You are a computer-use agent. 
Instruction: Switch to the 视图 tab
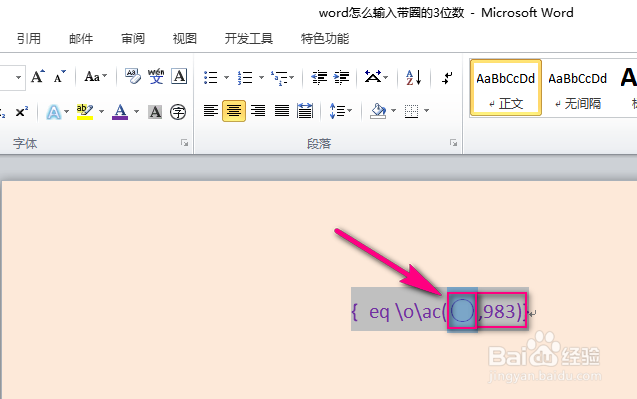click(185, 39)
